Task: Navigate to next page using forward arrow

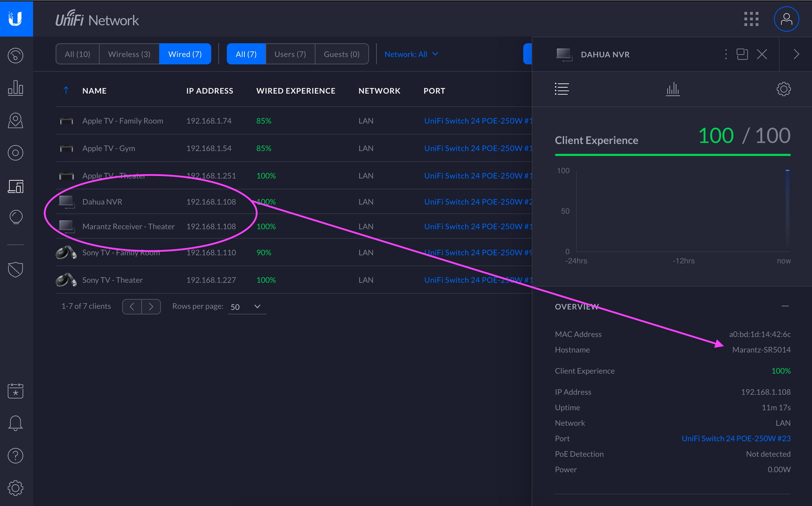Action: point(151,306)
